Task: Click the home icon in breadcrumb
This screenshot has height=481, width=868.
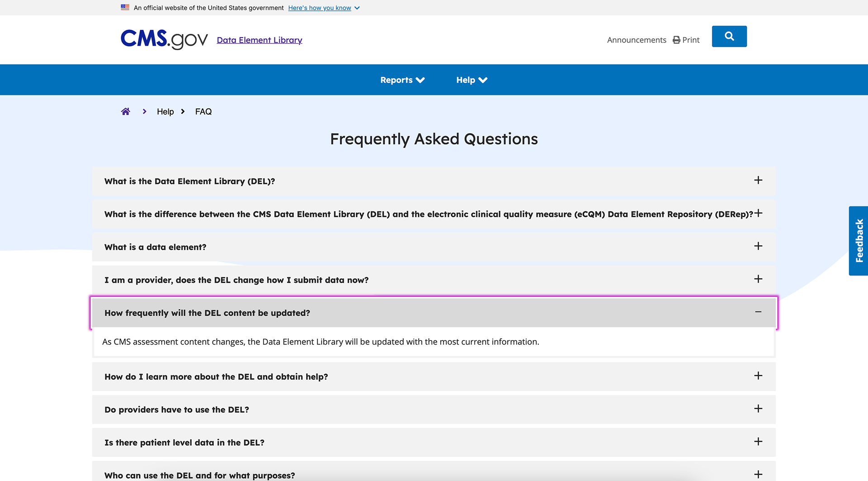Action: pos(125,112)
